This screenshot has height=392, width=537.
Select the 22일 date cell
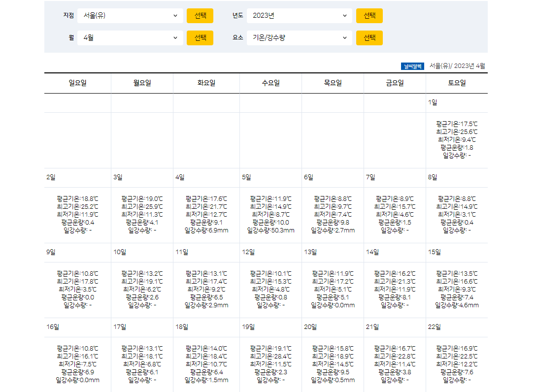(x=457, y=327)
